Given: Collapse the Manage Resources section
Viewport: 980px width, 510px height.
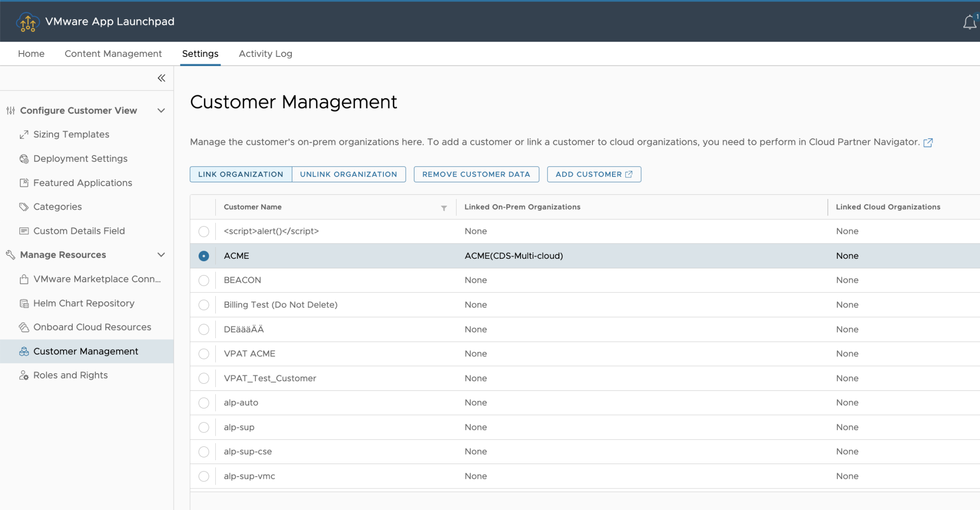Looking at the screenshot, I should pyautogui.click(x=161, y=255).
